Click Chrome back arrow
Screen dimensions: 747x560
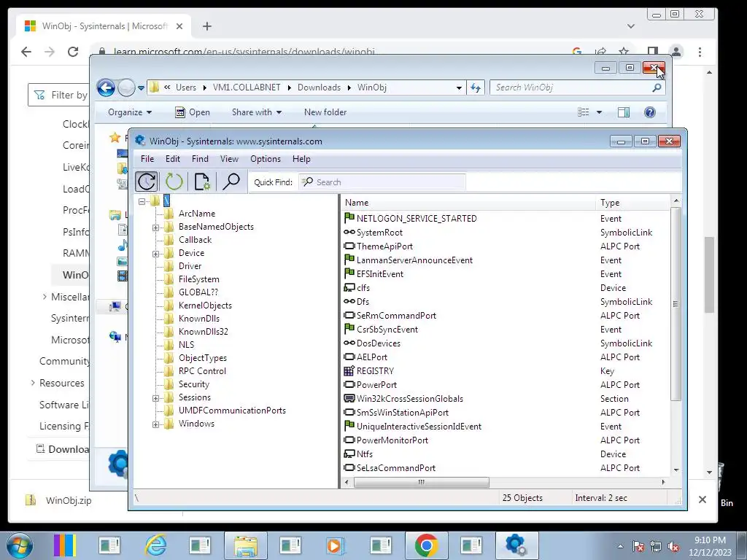(26, 52)
